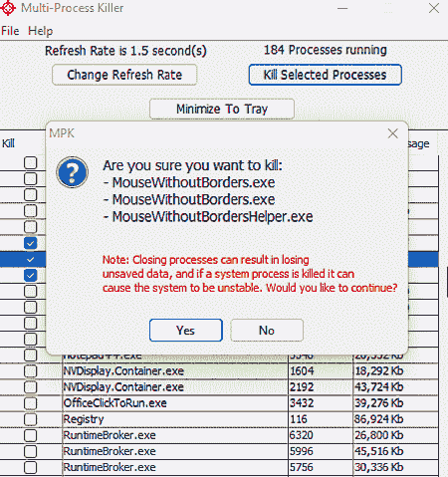
Task: Check box for RuntimeBroker.exe PID 5996
Action: coord(30,451)
